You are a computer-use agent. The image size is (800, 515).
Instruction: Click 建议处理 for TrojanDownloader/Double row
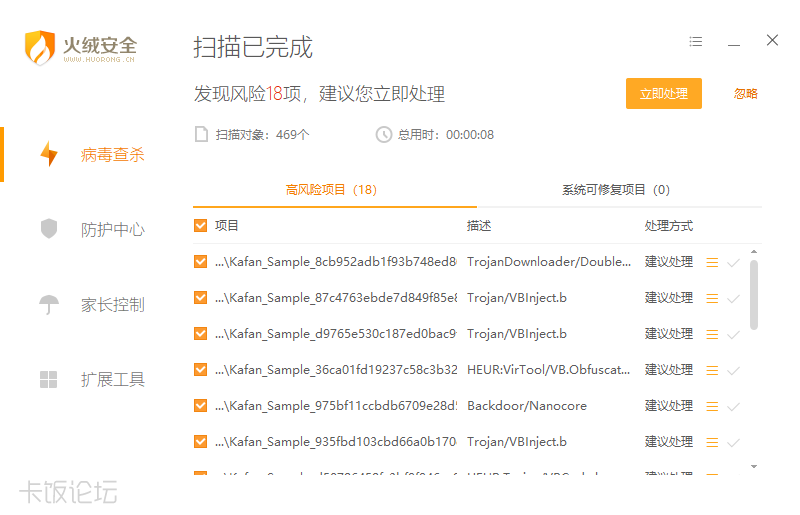click(668, 261)
